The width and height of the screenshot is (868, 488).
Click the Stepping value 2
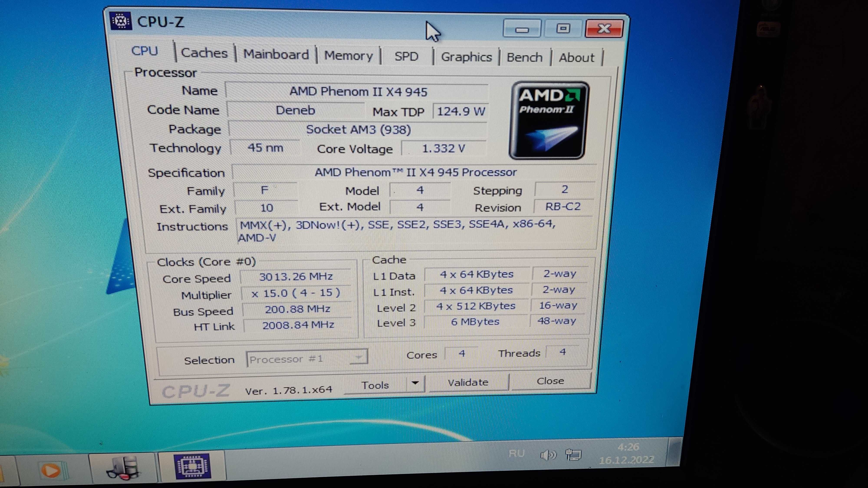pyautogui.click(x=565, y=189)
